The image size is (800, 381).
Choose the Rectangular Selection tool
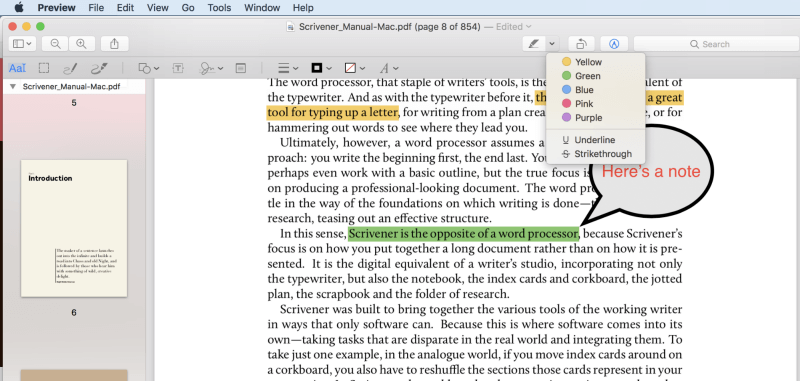(44, 68)
